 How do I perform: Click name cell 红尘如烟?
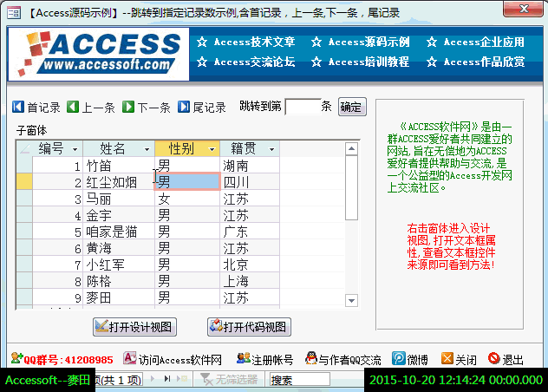pos(119,182)
